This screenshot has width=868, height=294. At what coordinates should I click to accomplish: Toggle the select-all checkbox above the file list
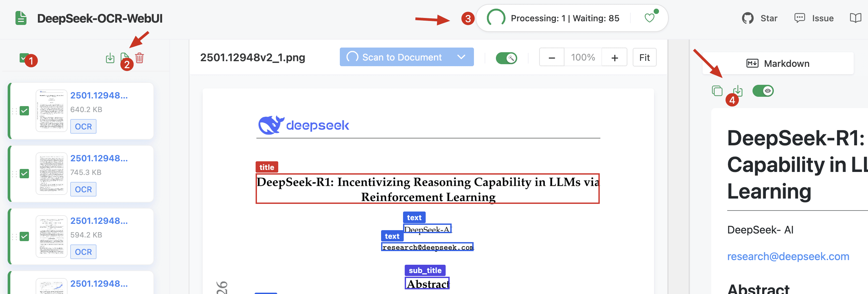point(24,58)
